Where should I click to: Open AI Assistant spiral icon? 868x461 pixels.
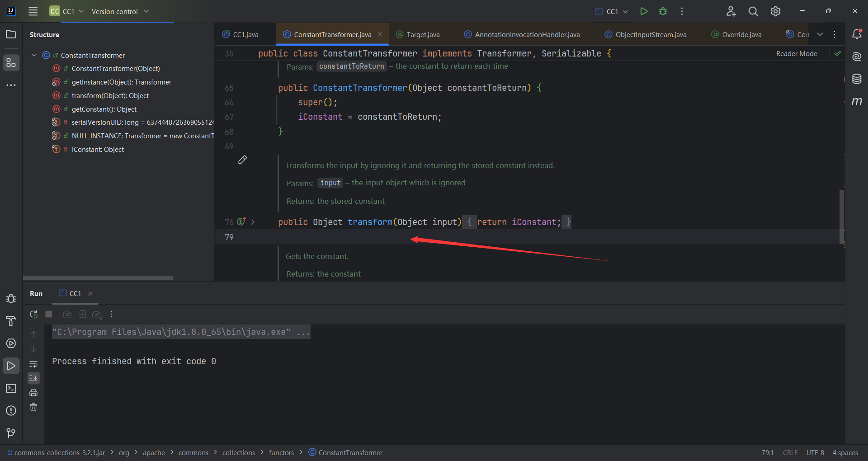click(857, 56)
